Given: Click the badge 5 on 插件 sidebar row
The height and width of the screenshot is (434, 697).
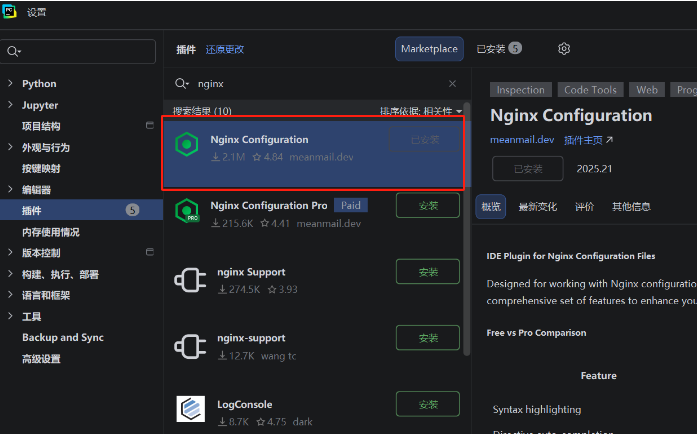Looking at the screenshot, I should coord(132,210).
